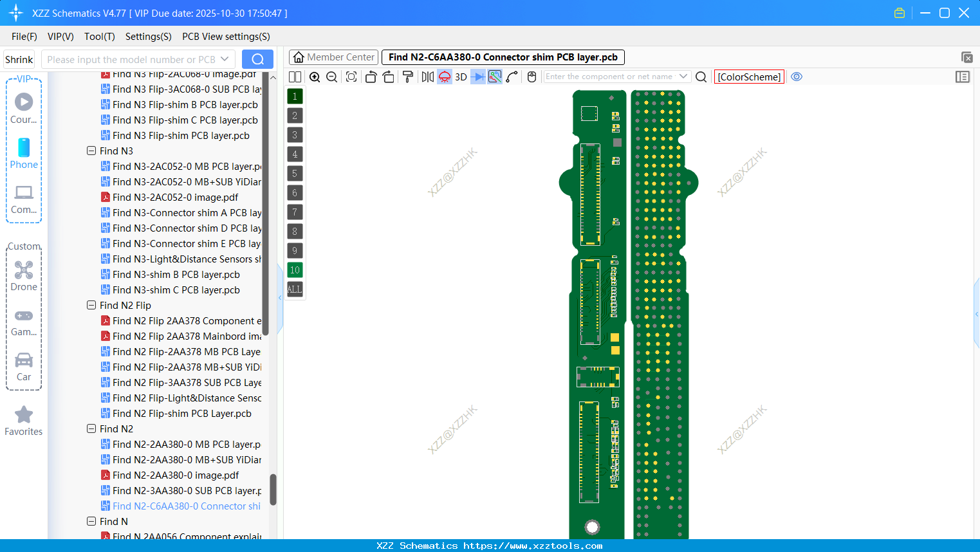The height and width of the screenshot is (552, 980).
Task: Collapse the Find N3 group
Action: pyautogui.click(x=91, y=151)
